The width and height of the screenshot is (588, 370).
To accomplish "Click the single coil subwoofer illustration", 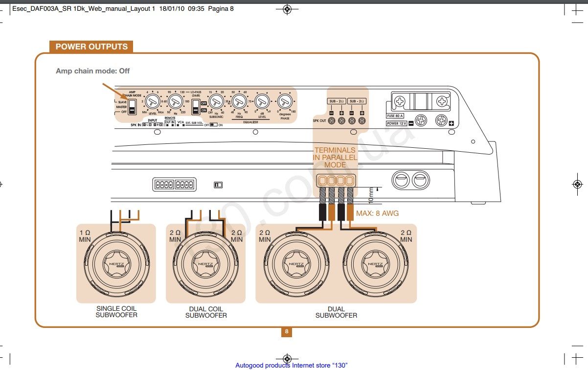I will [x=116, y=264].
